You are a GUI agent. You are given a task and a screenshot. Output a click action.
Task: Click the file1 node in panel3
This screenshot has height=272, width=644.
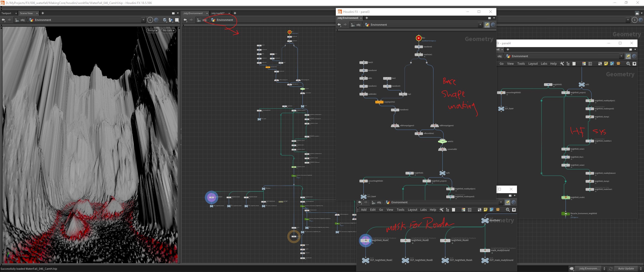pos(419,38)
